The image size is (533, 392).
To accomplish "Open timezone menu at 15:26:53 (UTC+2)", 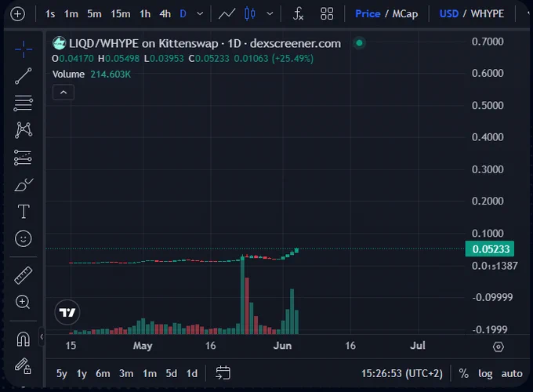I will pos(402,373).
